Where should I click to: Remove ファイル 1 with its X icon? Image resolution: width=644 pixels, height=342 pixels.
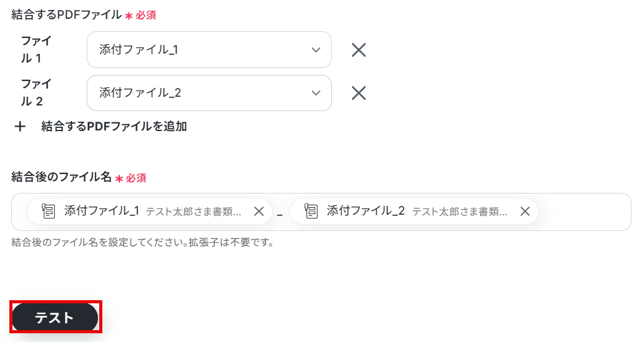coord(359,50)
